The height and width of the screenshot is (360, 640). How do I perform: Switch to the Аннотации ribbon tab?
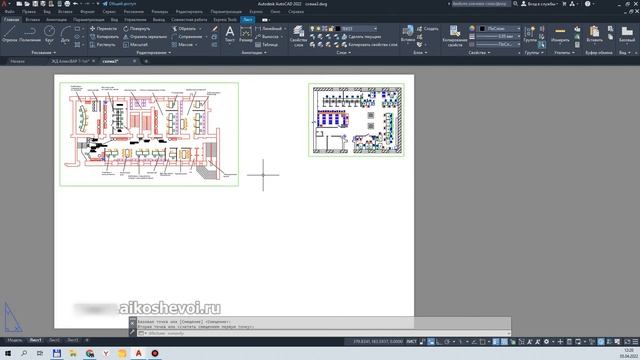[x=56, y=20]
